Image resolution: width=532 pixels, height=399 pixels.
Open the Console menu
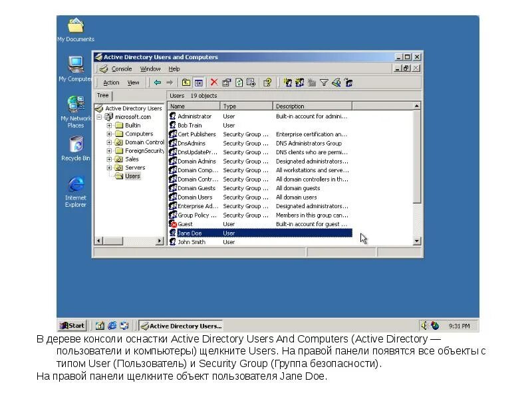[122, 69]
